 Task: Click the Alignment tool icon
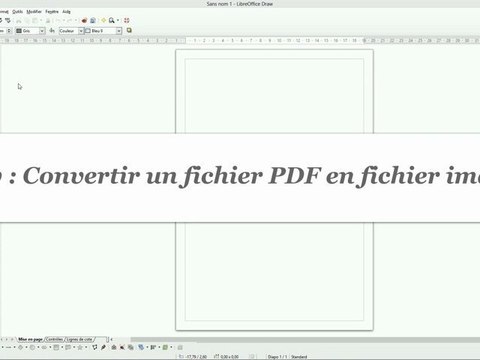click(x=153, y=347)
